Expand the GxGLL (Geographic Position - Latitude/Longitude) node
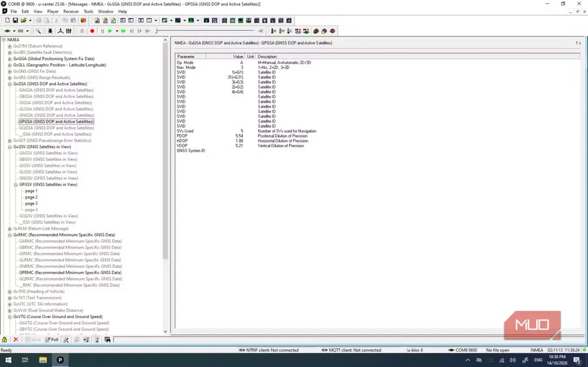 pos(10,65)
